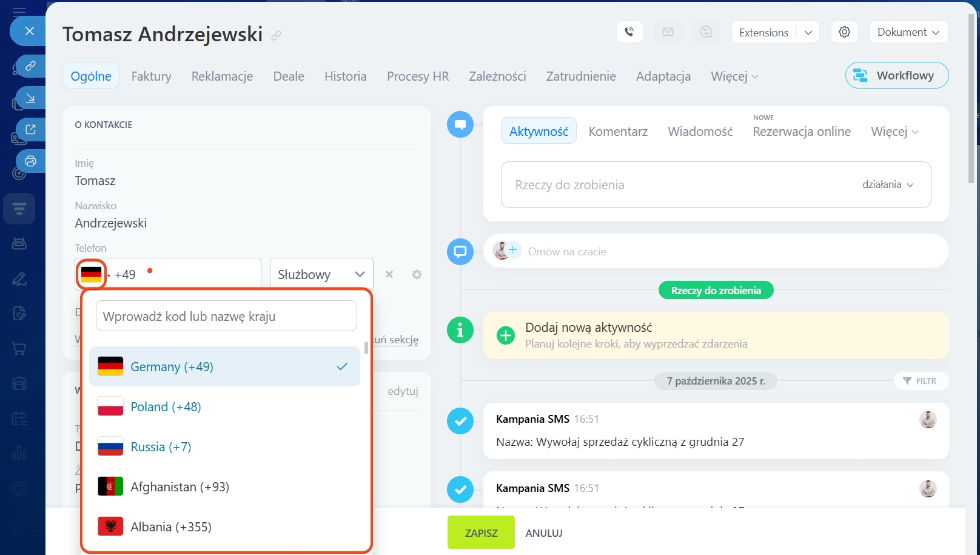Remove phone number with the X icon
This screenshot has width=980, height=555.
[x=389, y=275]
